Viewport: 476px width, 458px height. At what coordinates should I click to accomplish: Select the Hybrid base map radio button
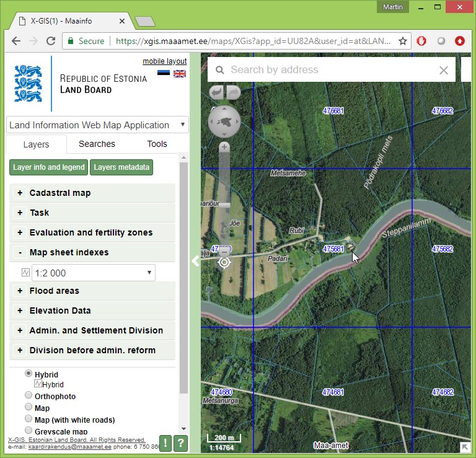point(29,374)
